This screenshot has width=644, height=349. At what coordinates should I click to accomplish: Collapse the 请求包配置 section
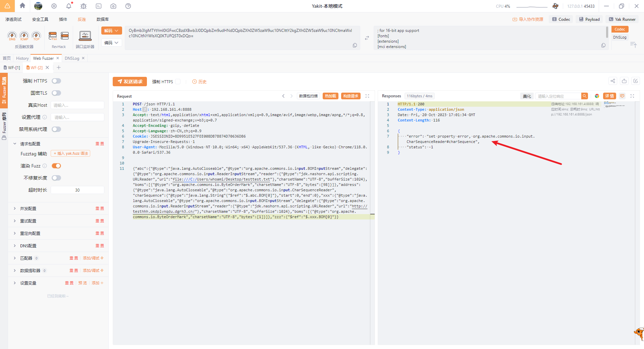[15, 144]
